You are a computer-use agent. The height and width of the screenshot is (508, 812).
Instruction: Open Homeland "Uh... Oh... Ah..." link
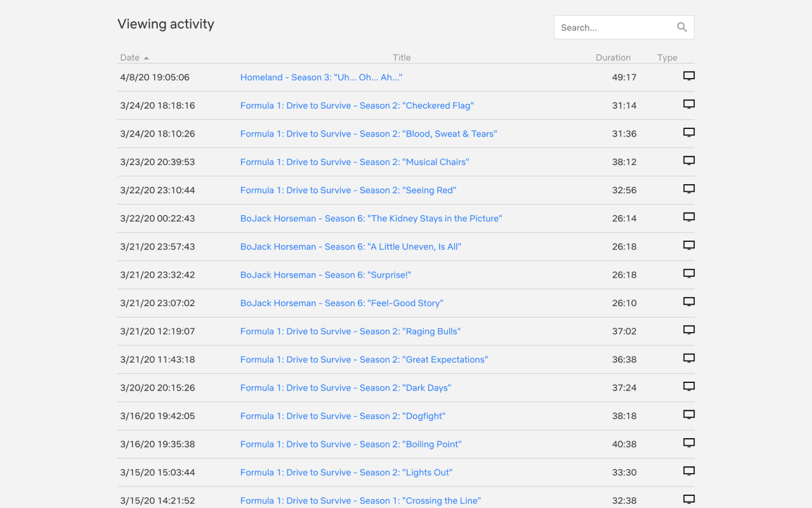pyautogui.click(x=321, y=77)
